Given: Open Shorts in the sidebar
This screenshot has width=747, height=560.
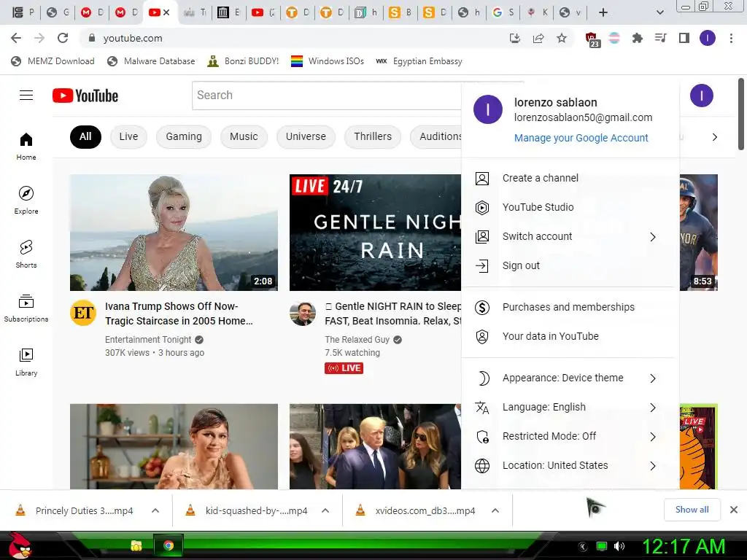Looking at the screenshot, I should coord(26,254).
